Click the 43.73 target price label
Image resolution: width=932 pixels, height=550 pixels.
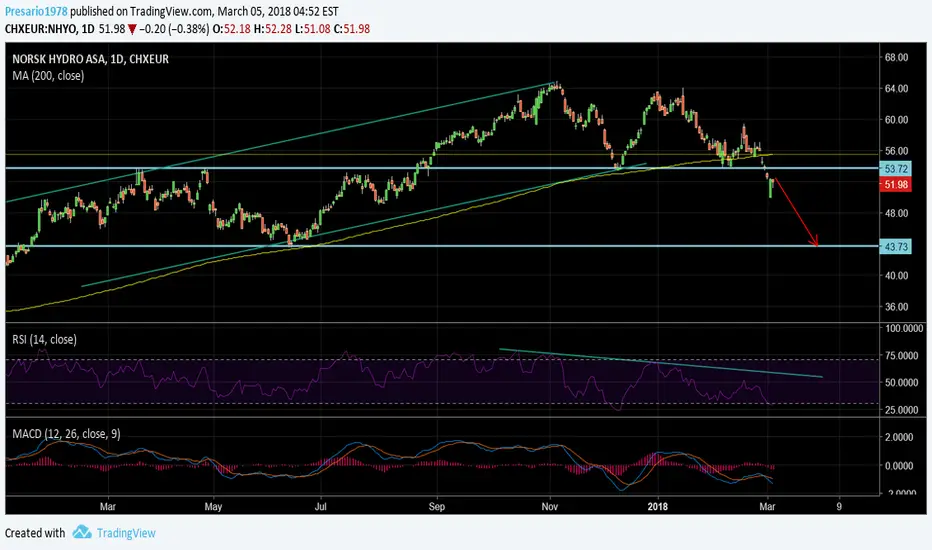pos(896,246)
